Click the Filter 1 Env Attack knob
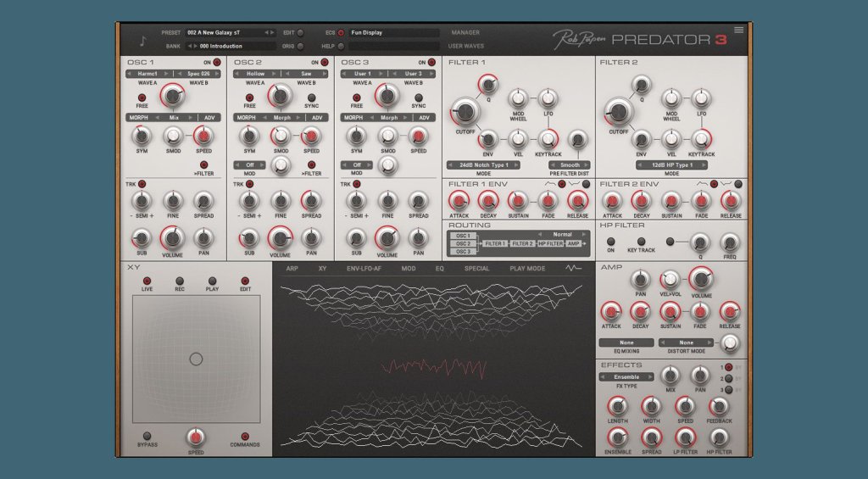This screenshot has width=868, height=479. 459,201
